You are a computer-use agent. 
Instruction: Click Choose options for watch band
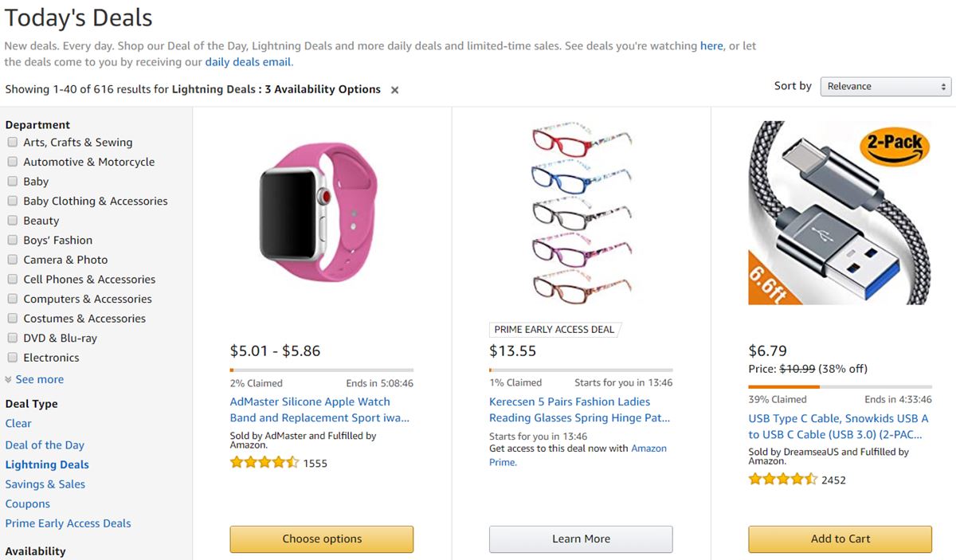322,538
